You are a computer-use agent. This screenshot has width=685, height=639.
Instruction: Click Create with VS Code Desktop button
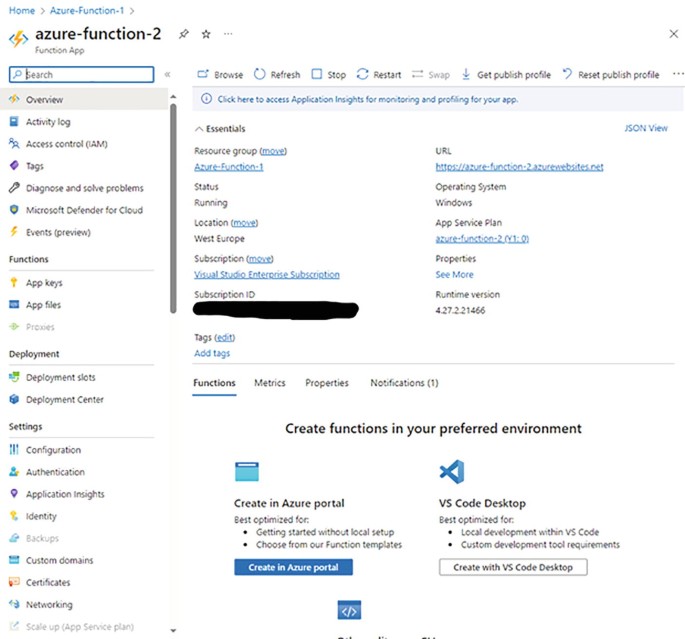coord(512,567)
